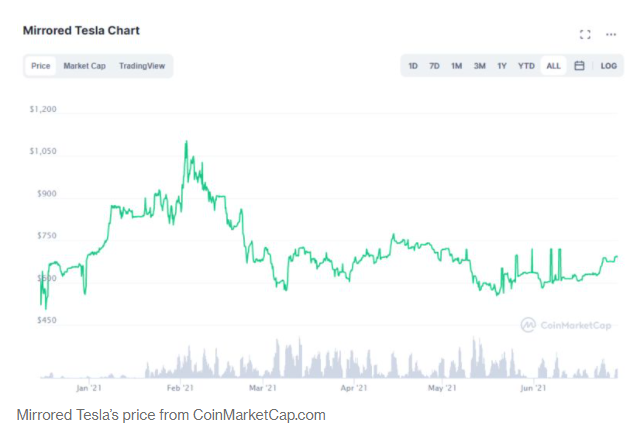Select the ALL time range
The height and width of the screenshot is (423, 643).
pos(553,66)
